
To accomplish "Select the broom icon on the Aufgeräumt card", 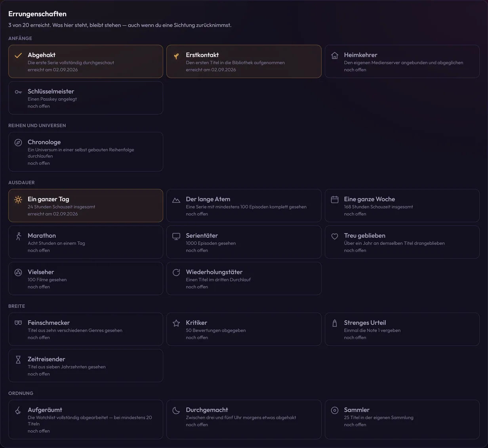I will tap(18, 410).
